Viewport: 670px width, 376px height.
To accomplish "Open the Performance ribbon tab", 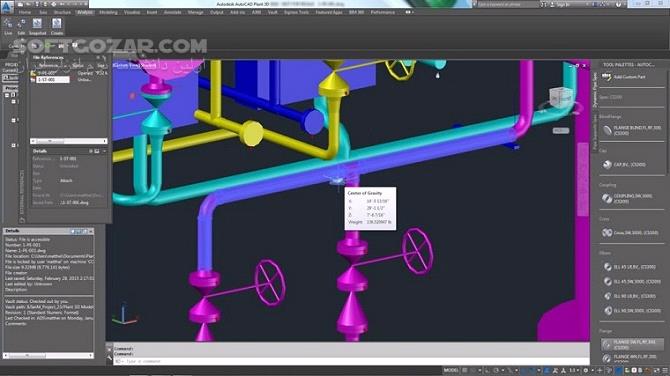I will (x=383, y=12).
